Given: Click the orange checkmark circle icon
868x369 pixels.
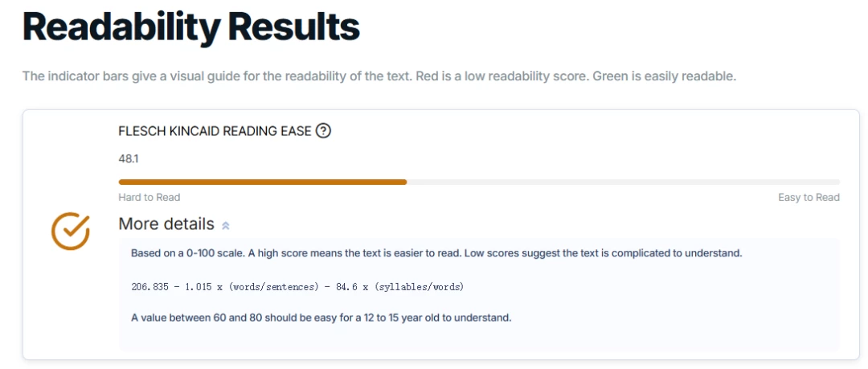Looking at the screenshot, I should [x=70, y=231].
